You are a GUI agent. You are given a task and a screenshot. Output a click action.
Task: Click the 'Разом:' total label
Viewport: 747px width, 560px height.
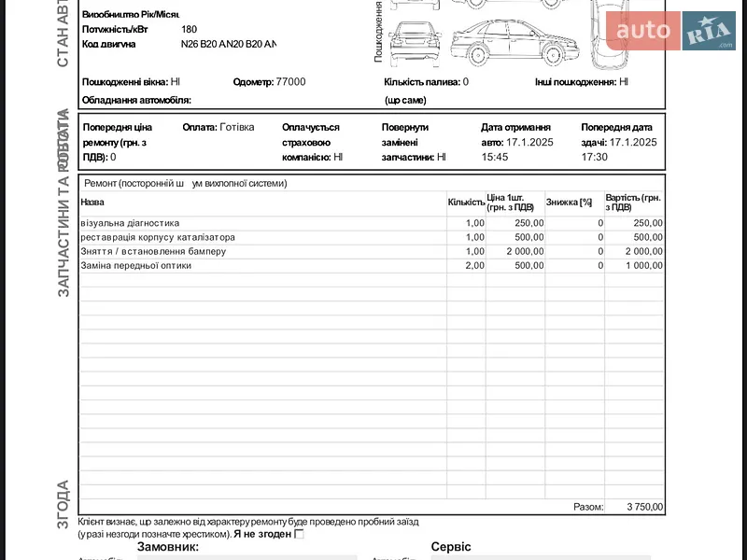click(588, 507)
